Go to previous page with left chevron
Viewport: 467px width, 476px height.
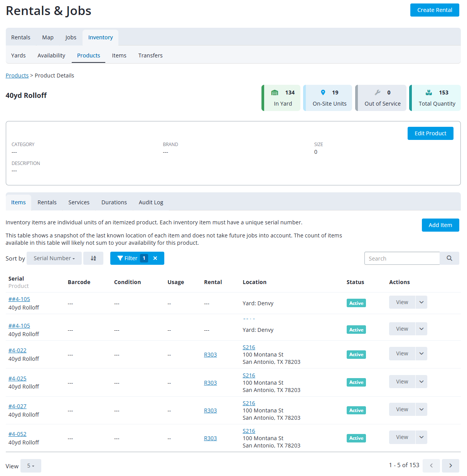click(431, 466)
